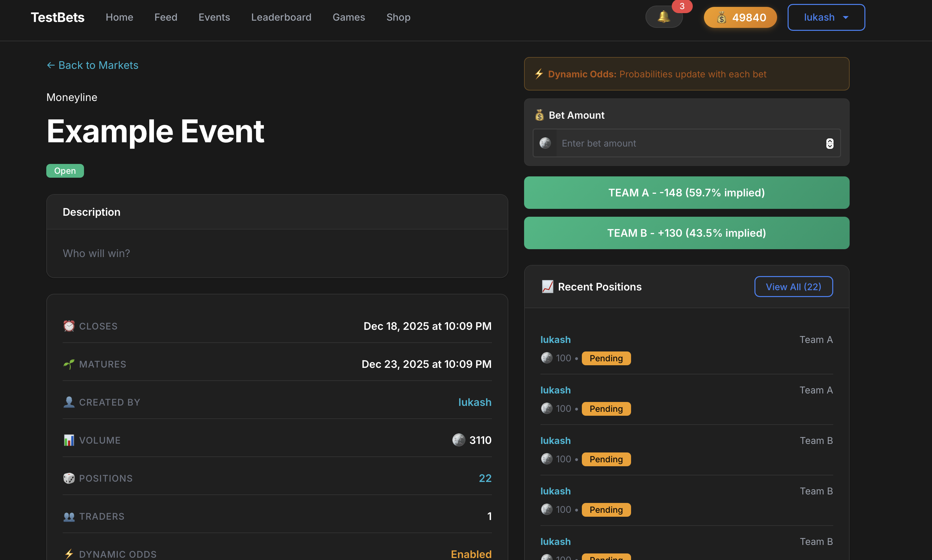Bet on TEAM A -148 button
The image size is (932, 560).
[686, 192]
